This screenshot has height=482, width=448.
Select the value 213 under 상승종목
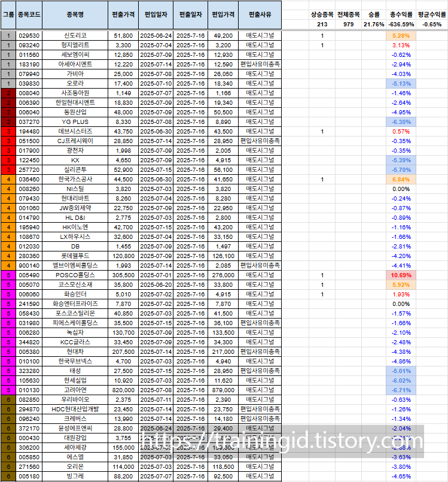(x=322, y=25)
